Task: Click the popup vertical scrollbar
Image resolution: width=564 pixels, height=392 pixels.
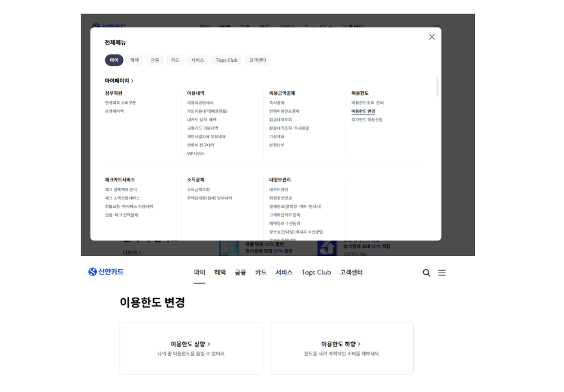Action: coord(438,87)
